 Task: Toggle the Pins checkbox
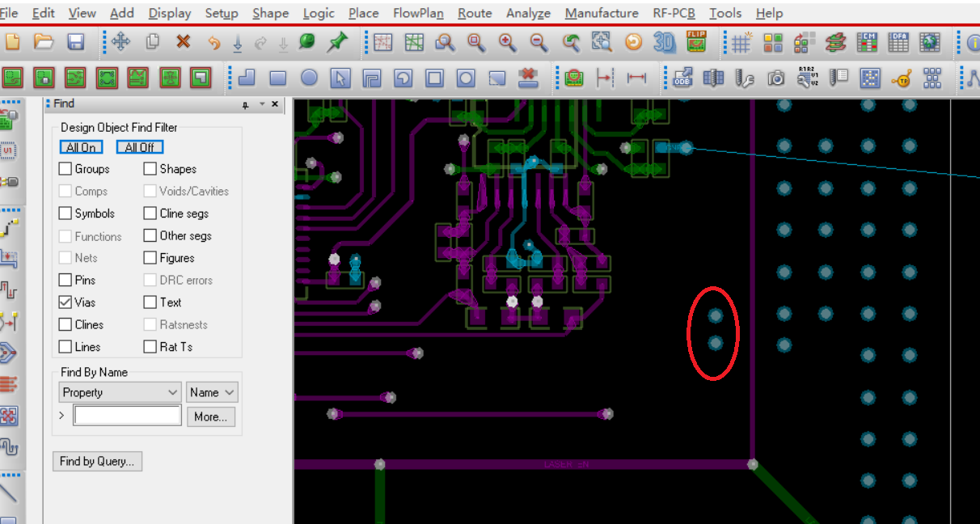65,281
